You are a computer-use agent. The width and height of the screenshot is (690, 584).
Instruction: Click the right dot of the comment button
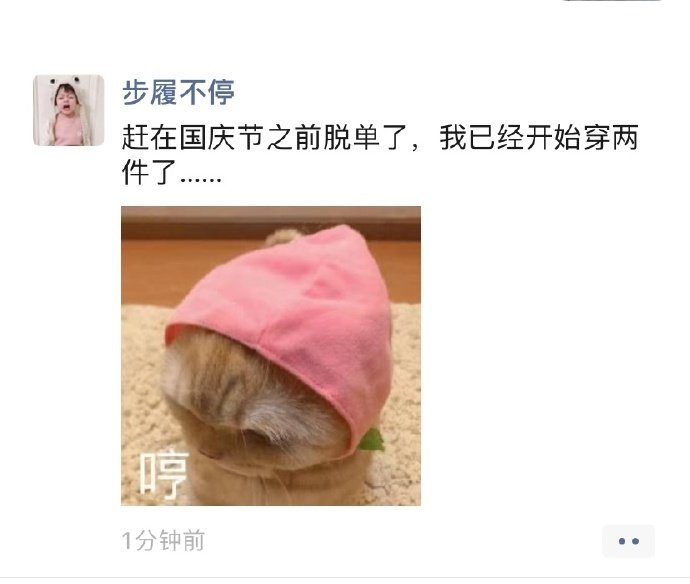point(635,541)
